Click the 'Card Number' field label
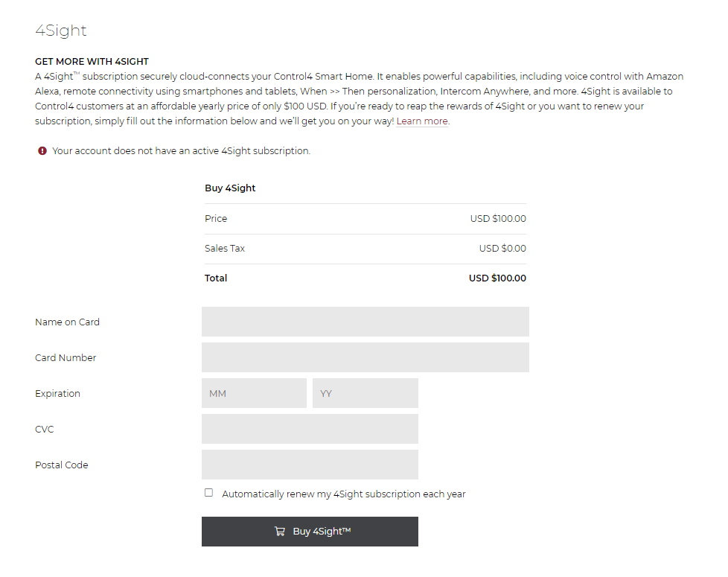This screenshot has width=728, height=577. [66, 358]
